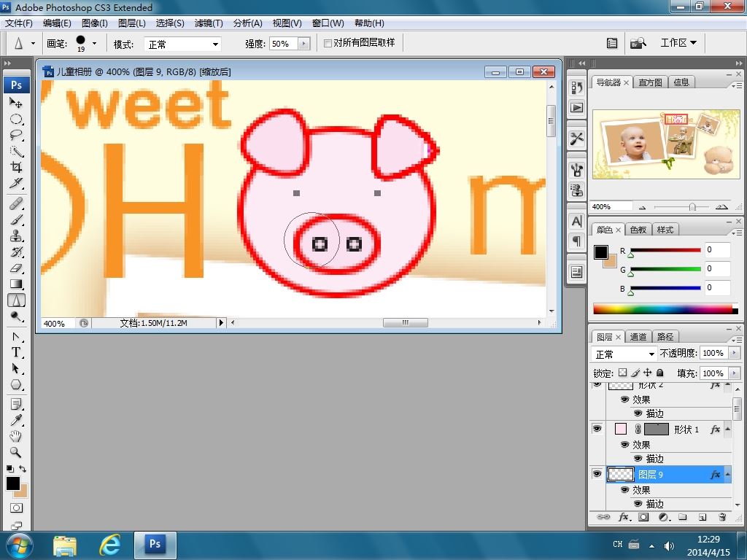Hide the 形状 1 layer
This screenshot has height=560, width=747.
[597, 429]
